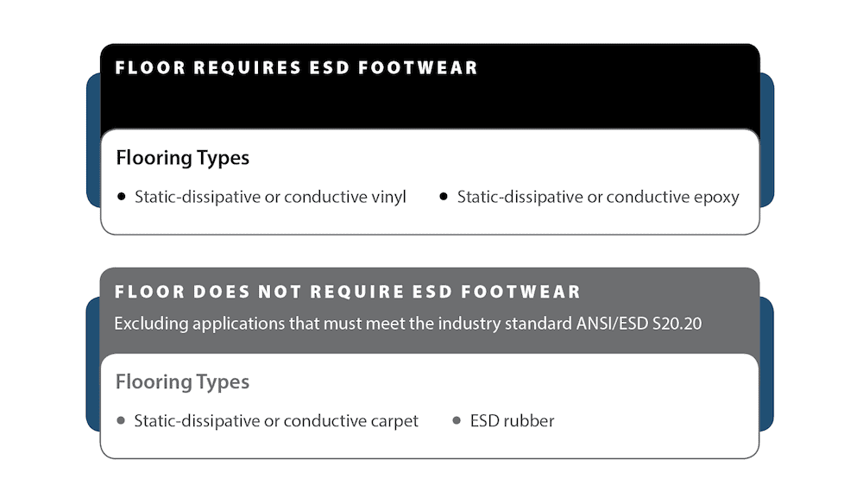Click the black bullet before conductive epoxy
The height and width of the screenshot is (504, 863).
pyautogui.click(x=444, y=197)
